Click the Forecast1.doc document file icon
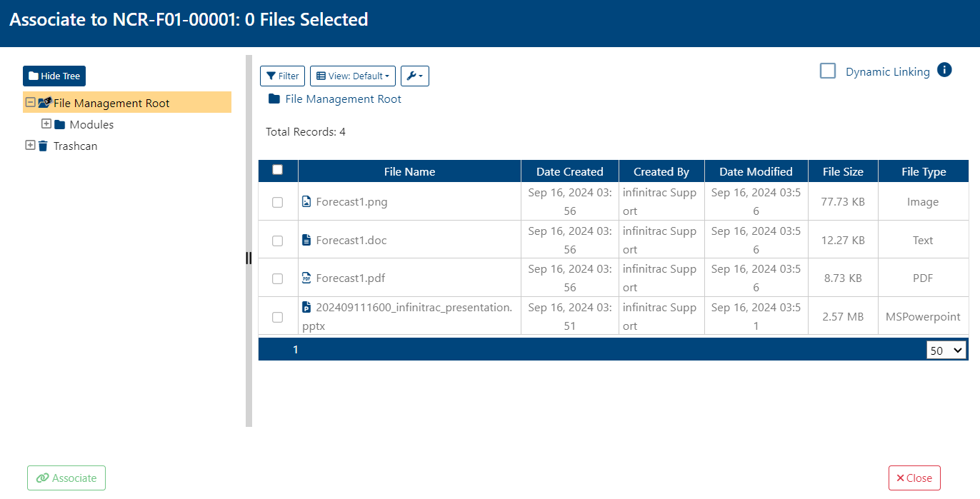 tap(306, 240)
